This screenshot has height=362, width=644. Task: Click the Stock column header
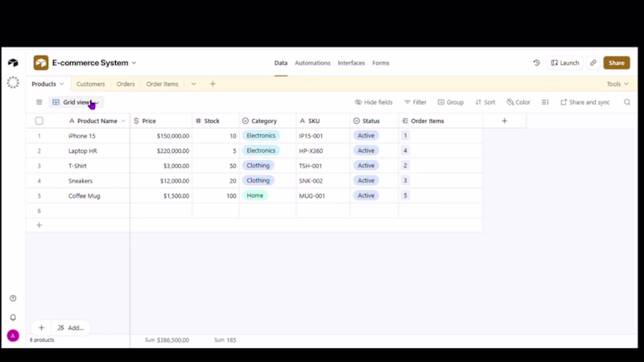click(x=216, y=121)
